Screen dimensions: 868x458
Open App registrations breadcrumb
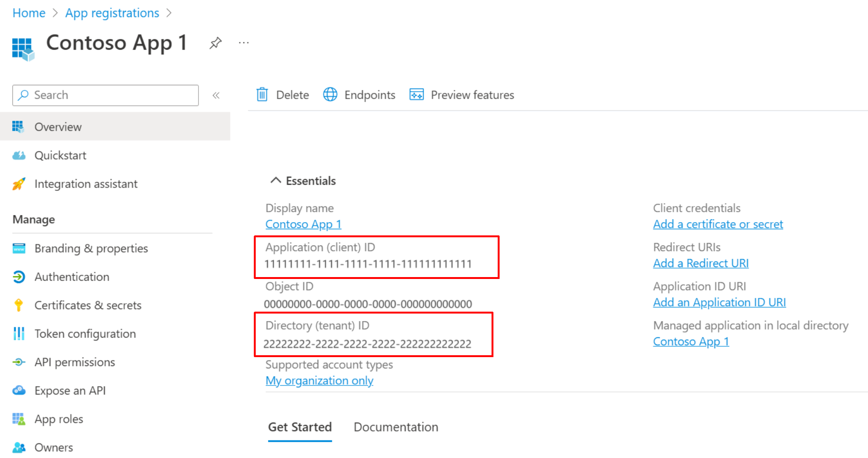pos(112,13)
